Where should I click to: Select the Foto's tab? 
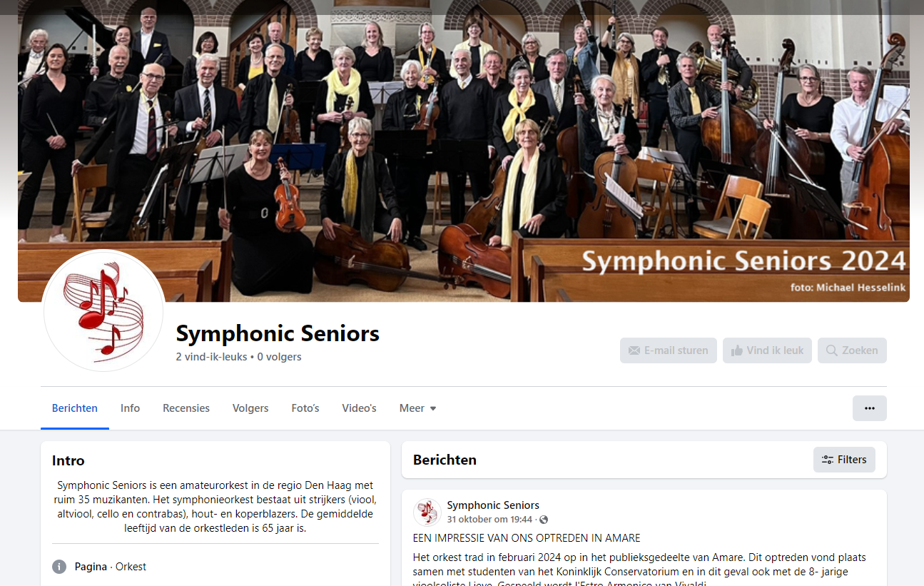(305, 408)
